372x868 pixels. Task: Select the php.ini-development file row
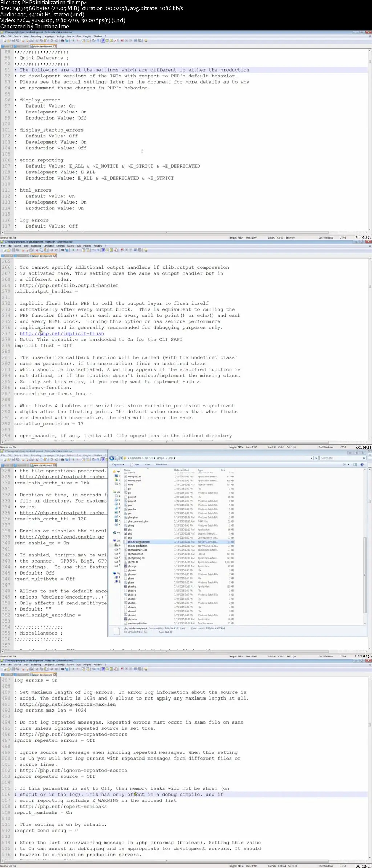[179, 542]
